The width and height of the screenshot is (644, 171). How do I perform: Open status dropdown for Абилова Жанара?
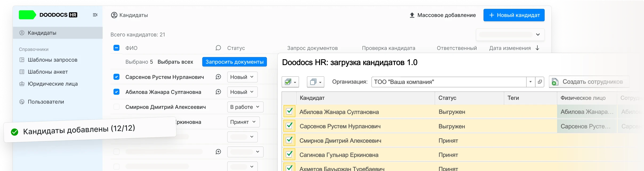(242, 92)
